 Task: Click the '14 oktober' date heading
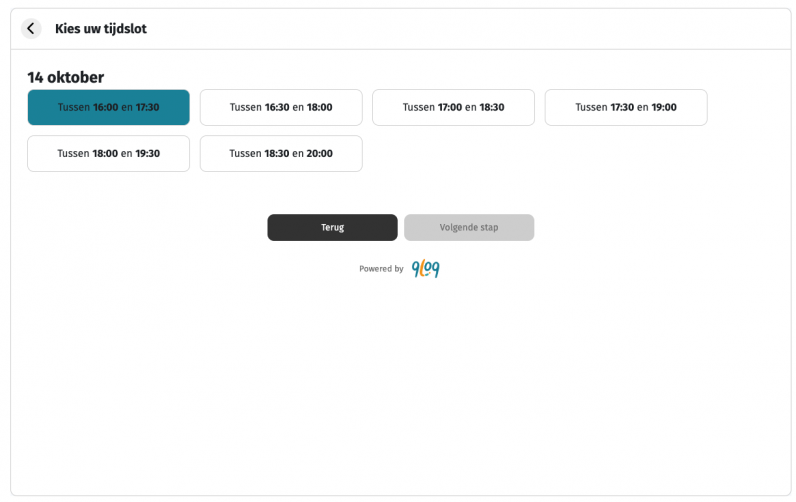(x=65, y=77)
